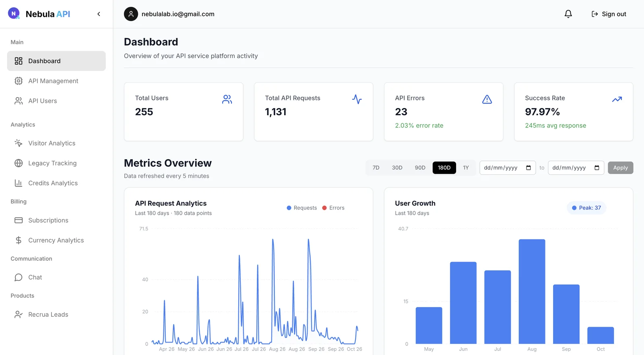644x355 pixels.
Task: Collapse the sidebar with the chevron
Action: click(x=99, y=14)
